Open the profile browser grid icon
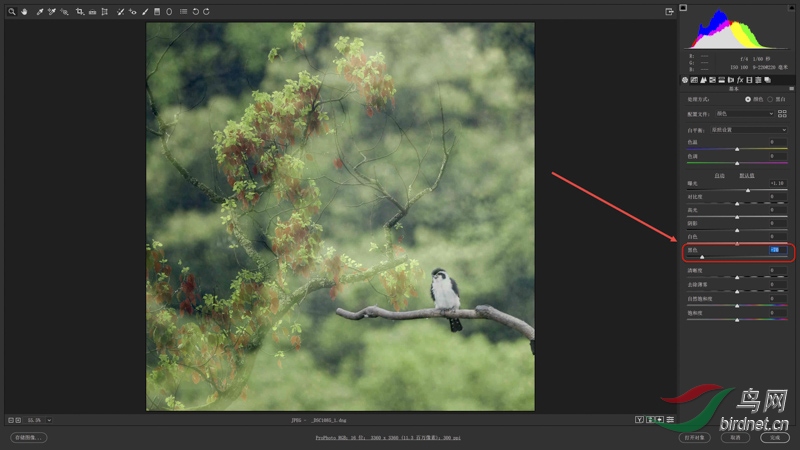 pos(782,113)
